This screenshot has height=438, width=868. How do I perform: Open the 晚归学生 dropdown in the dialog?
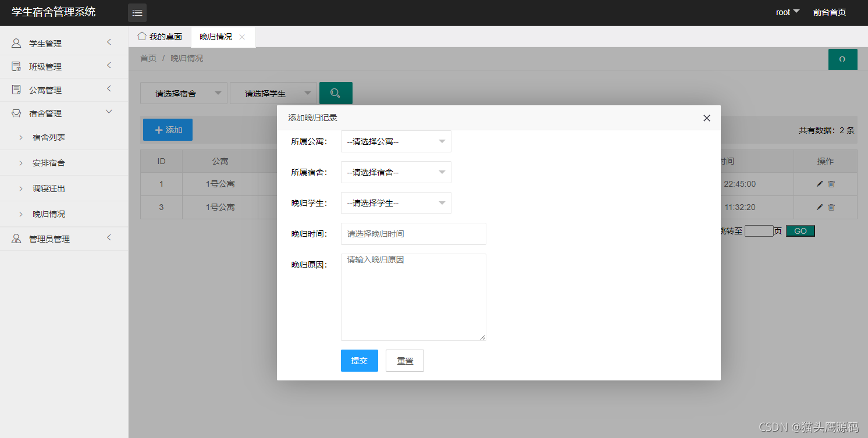click(396, 203)
